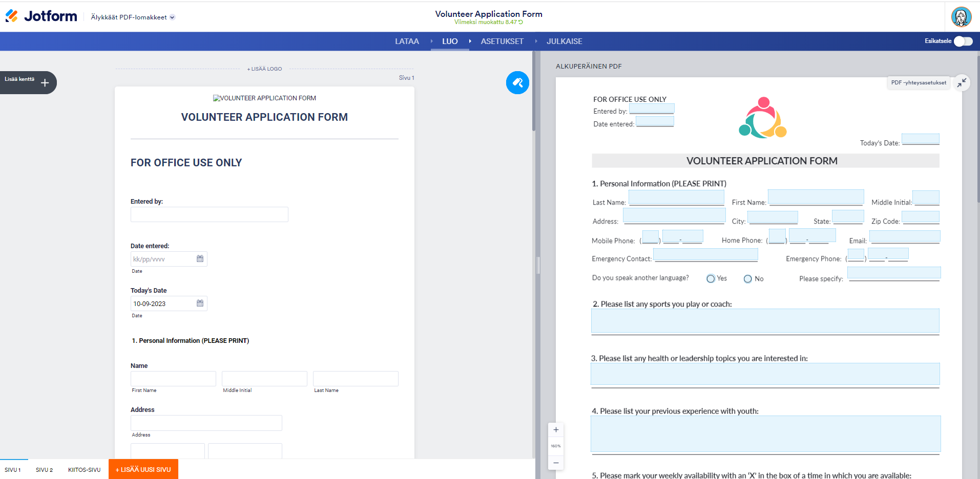
Task: Click the Address input field in form builder
Action: 206,423
